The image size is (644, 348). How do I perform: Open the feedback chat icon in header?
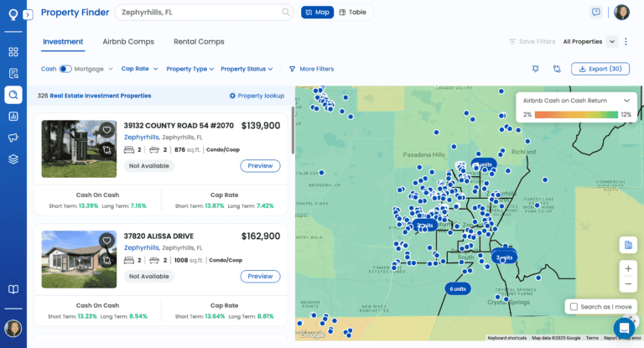[596, 13]
